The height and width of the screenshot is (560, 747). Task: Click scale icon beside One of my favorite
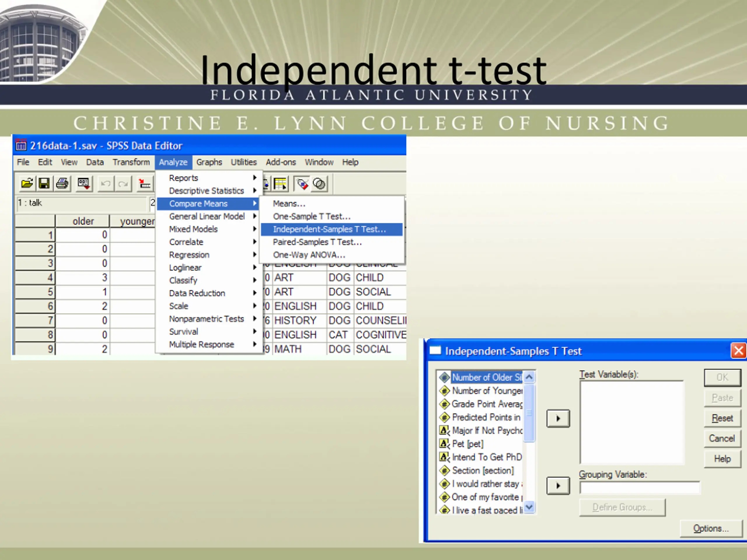point(444,497)
